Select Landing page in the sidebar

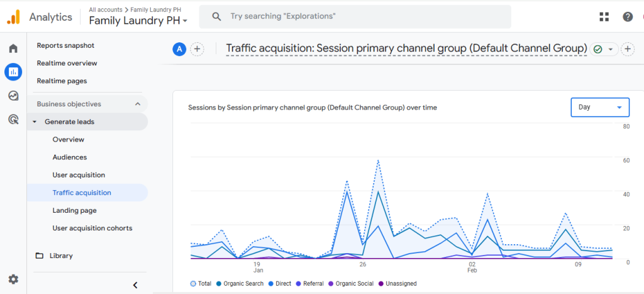[x=74, y=210]
